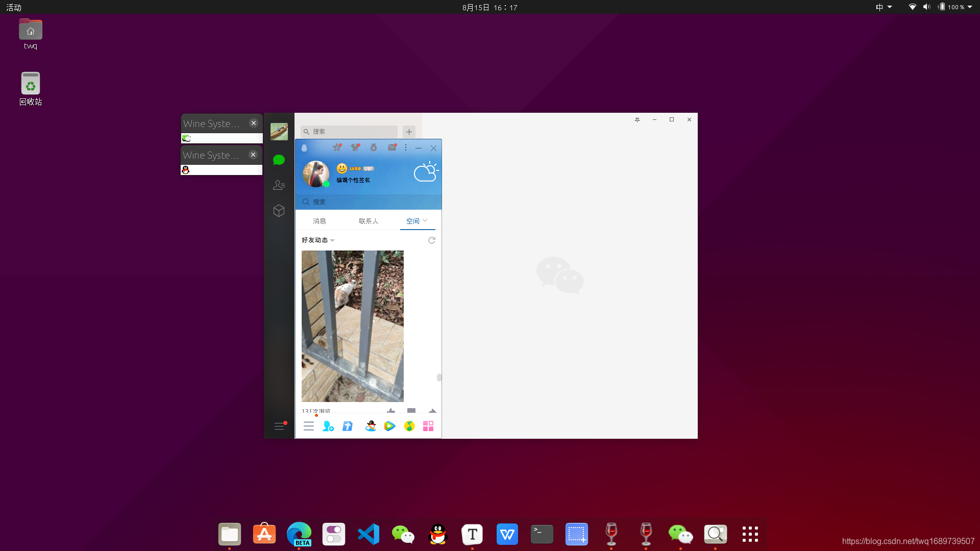This screenshot has width=980, height=551.
Task: Click 编辑个性签名 signature text
Action: click(353, 180)
